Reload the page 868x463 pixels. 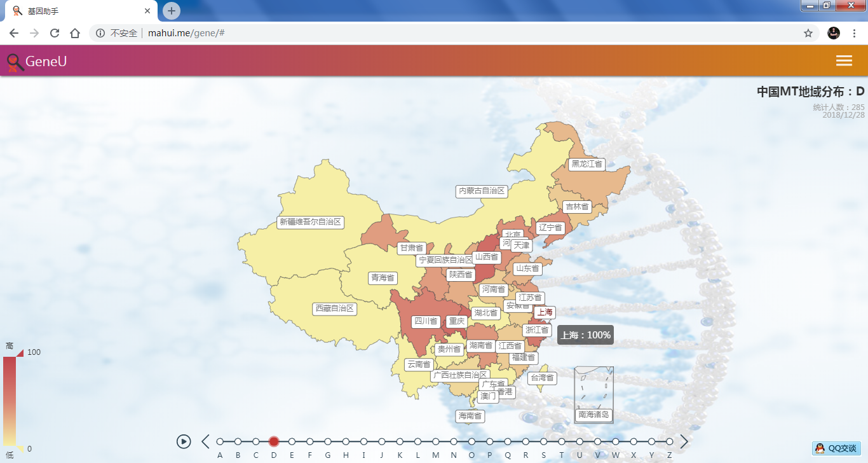click(55, 33)
